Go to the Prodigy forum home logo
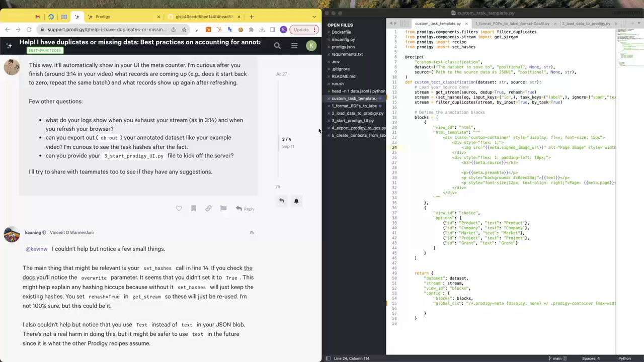 pos(9,46)
